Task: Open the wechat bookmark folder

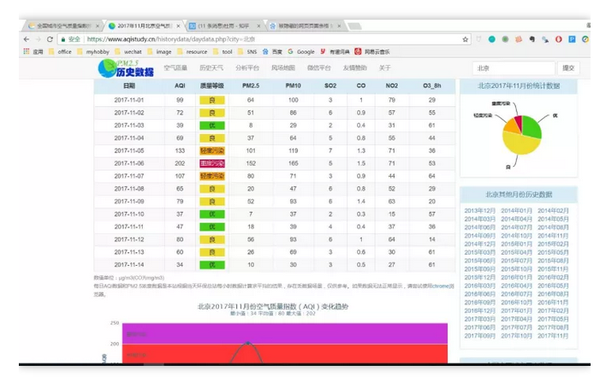Action: pyautogui.click(x=129, y=52)
